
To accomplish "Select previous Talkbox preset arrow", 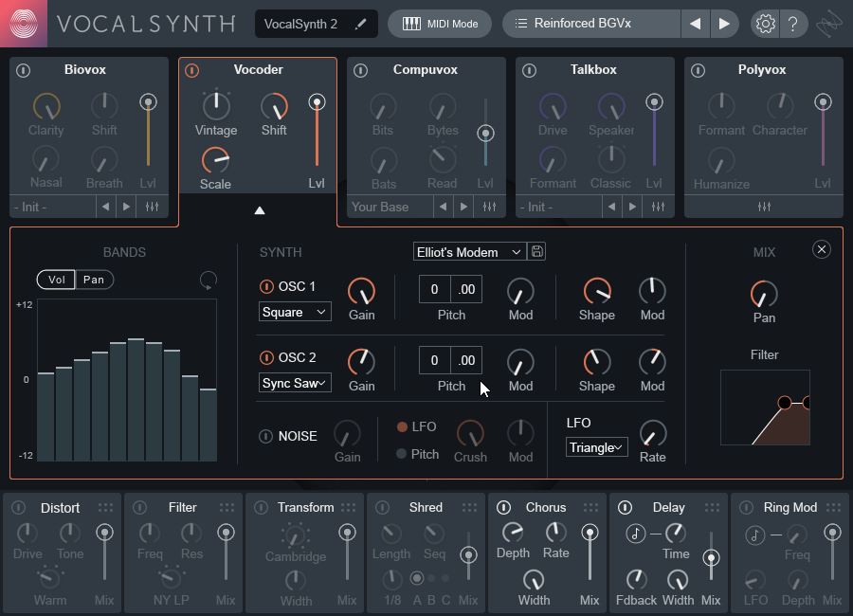I will [611, 207].
